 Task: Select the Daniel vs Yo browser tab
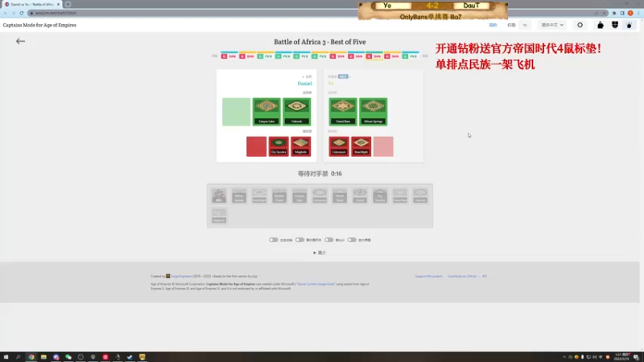[32, 4]
